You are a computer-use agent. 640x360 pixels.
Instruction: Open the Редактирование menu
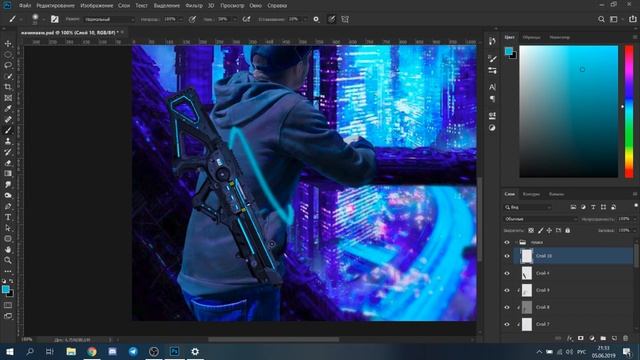pos(56,6)
